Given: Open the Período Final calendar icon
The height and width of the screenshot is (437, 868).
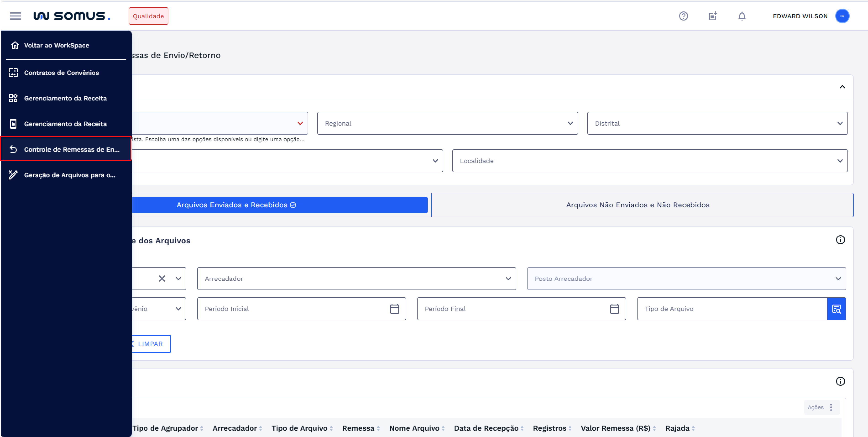Looking at the screenshot, I should point(615,308).
